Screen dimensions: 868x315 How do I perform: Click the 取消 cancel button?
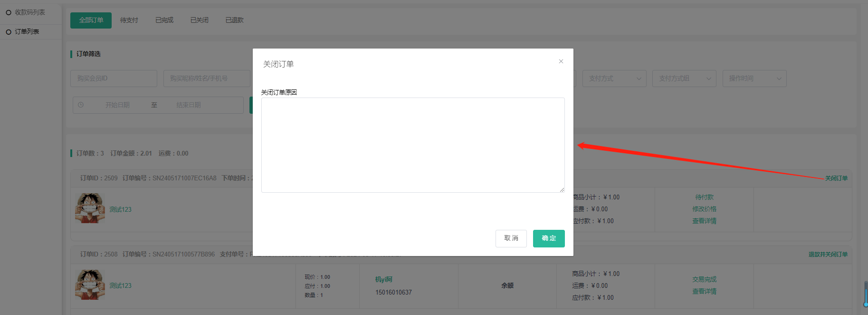(x=511, y=238)
